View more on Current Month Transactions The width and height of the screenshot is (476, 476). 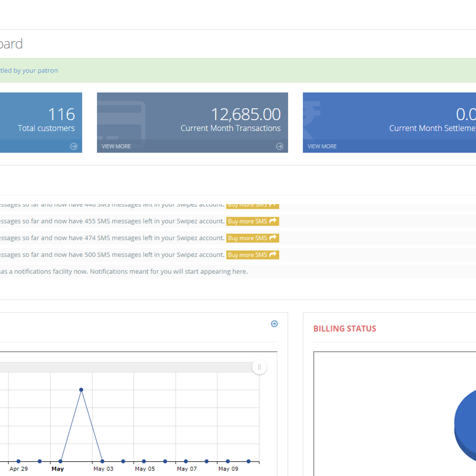click(x=116, y=146)
